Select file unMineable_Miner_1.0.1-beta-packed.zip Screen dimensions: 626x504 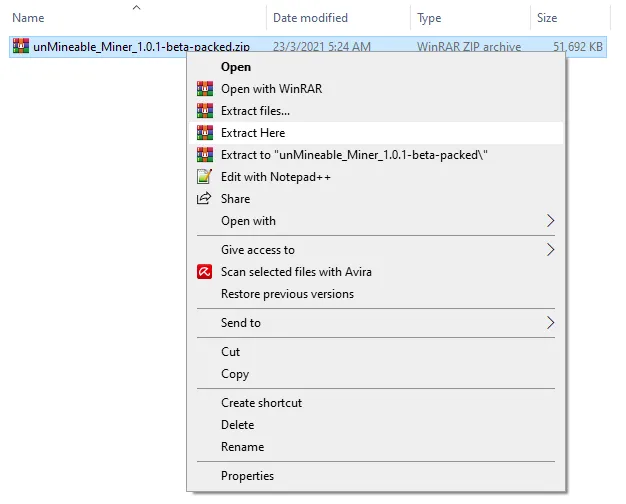pos(141,47)
